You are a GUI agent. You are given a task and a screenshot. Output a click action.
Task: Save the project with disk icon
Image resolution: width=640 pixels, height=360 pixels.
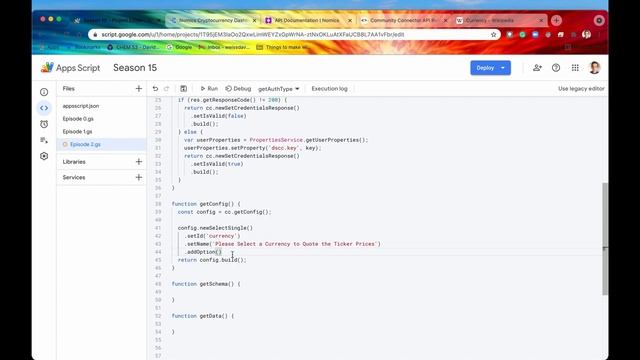coord(184,89)
